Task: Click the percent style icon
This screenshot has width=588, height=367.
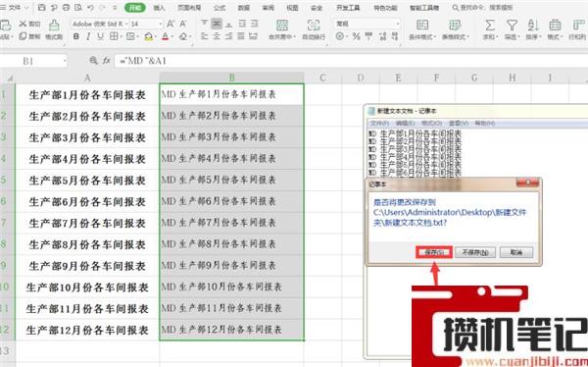Action: tap(357, 37)
